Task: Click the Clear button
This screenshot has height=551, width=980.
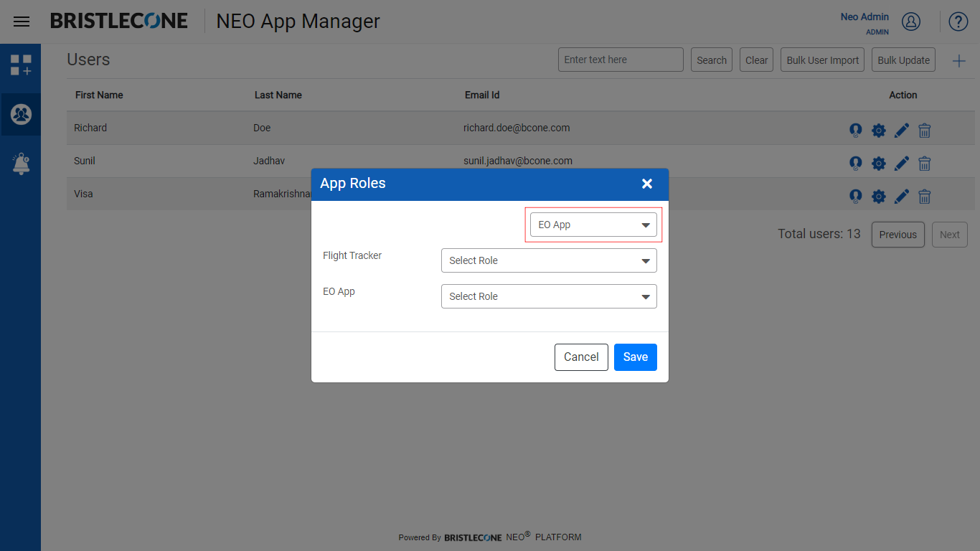Action: point(756,60)
